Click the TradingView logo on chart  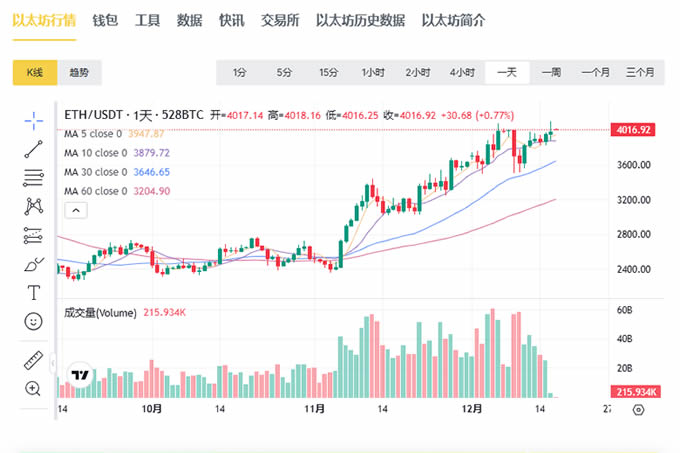coord(80,376)
